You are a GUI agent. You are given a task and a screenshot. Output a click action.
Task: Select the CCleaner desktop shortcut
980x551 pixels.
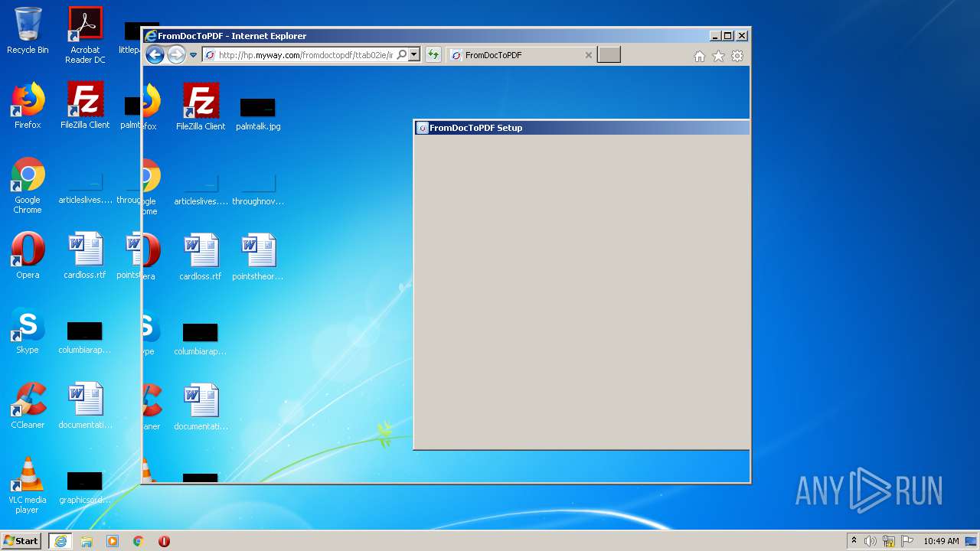pos(28,406)
